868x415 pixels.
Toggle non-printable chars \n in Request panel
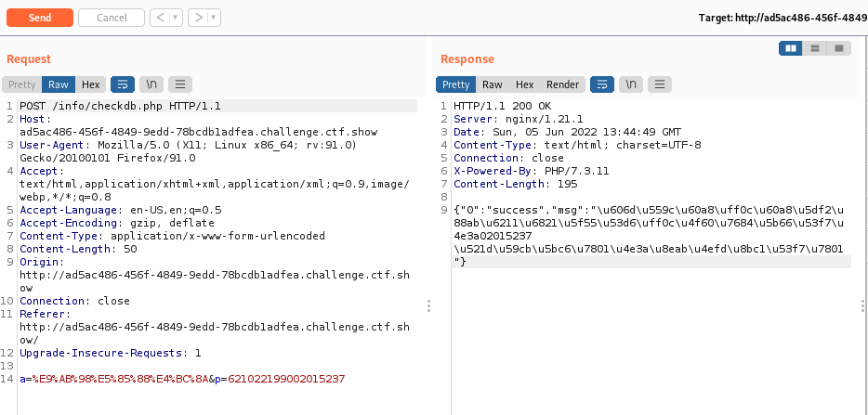tap(151, 84)
